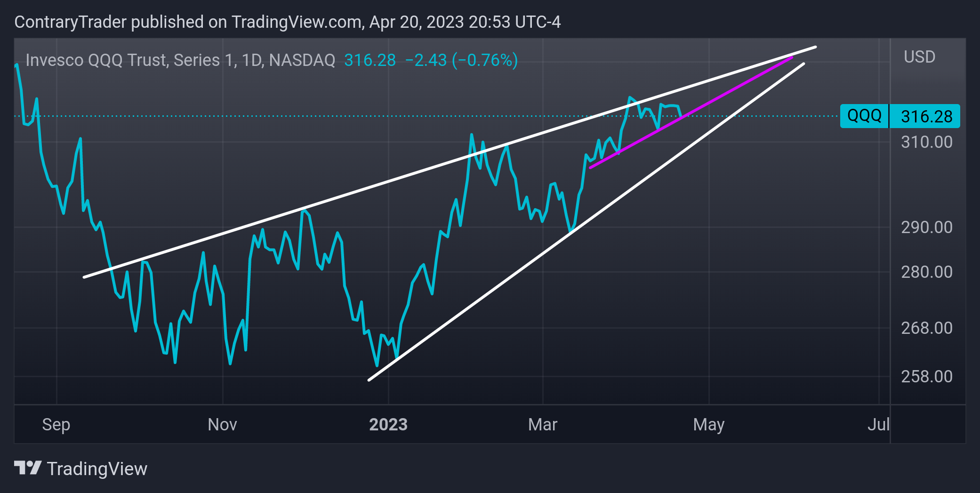Click the Nov time axis label
Viewport: 980px width, 493px height.
coord(222,425)
